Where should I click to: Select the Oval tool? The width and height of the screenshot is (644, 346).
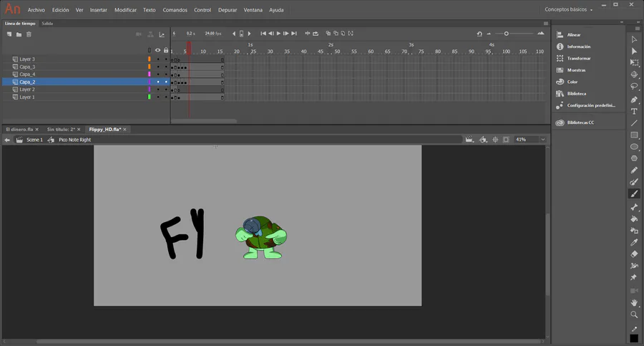pyautogui.click(x=634, y=147)
